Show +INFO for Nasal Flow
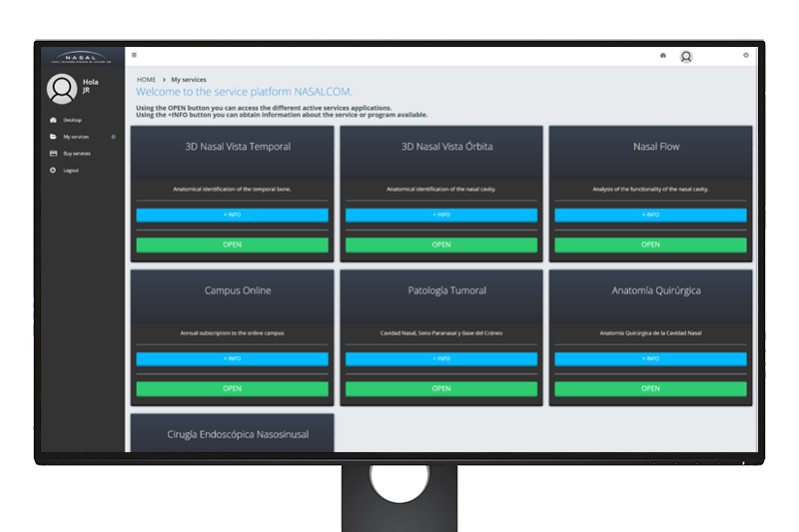This screenshot has height=532, width=799. tap(651, 215)
